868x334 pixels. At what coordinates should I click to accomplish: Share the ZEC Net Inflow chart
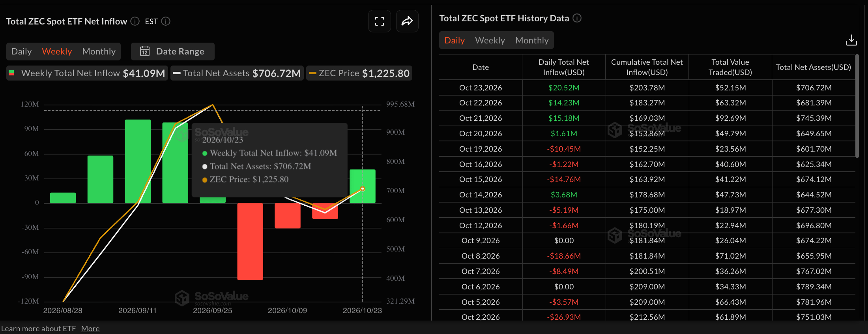[x=407, y=21]
